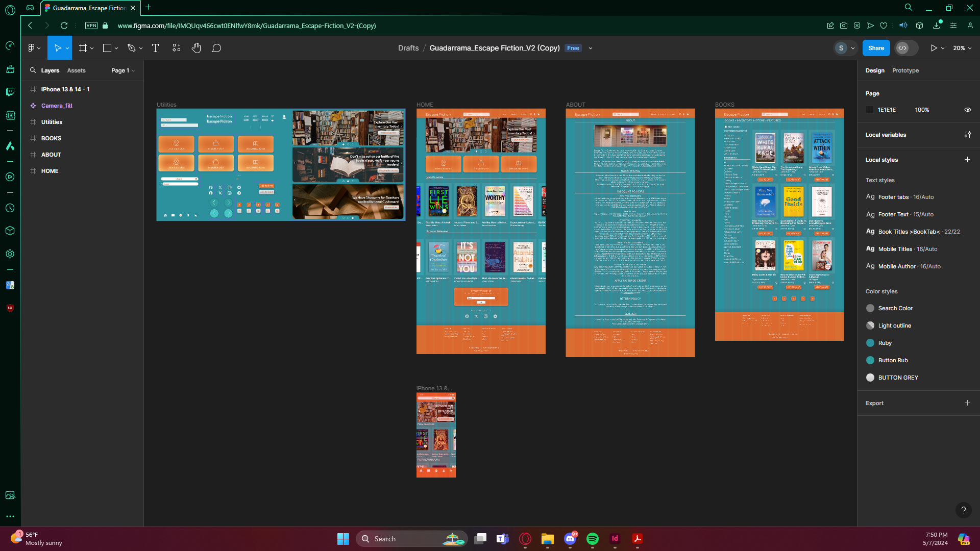
Task: Select the iPhone 13 & 14 - 1 layer
Action: (65, 89)
